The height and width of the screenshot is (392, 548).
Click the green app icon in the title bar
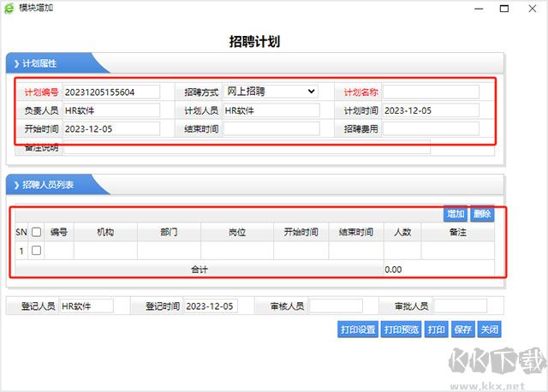[9, 8]
